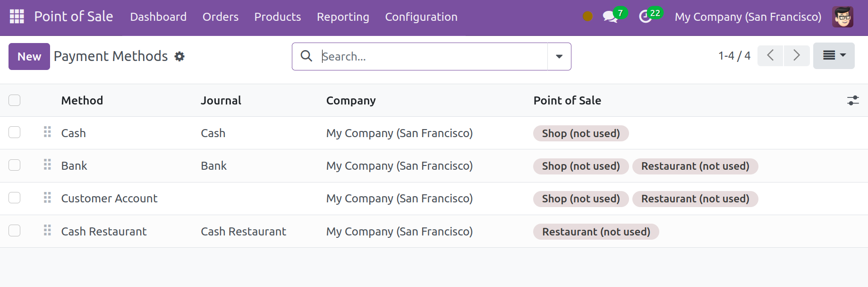The image size is (868, 287).
Task: Open the Configuration menu
Action: point(421,17)
